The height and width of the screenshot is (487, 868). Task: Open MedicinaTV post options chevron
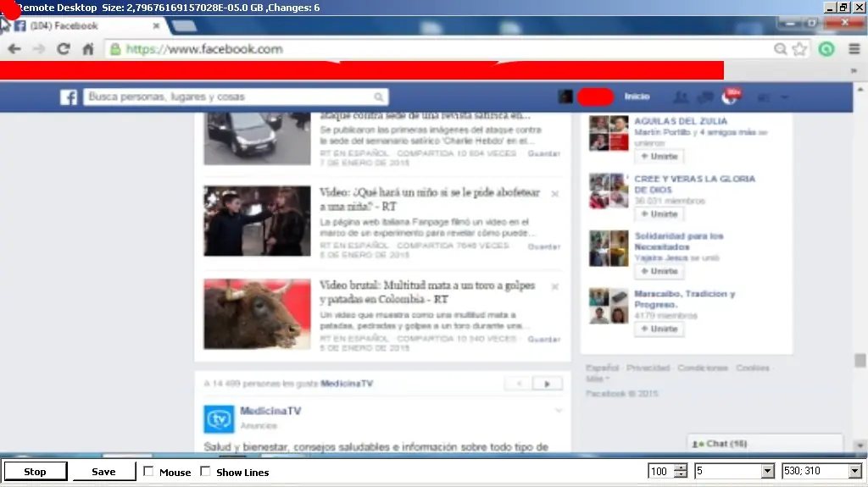[559, 411]
